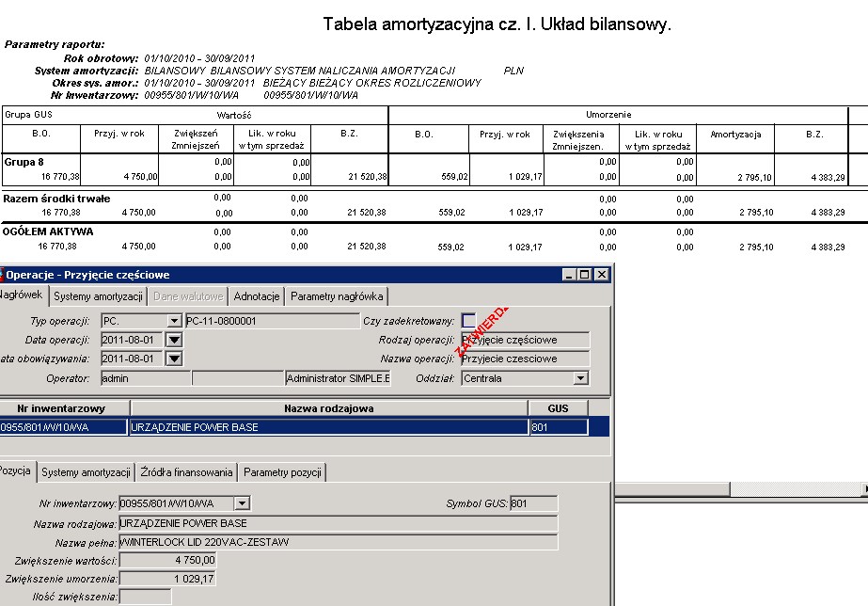Image resolution: width=868 pixels, height=606 pixels.
Task: Click the Nazwa rodzajowa column header
Action: 329,408
